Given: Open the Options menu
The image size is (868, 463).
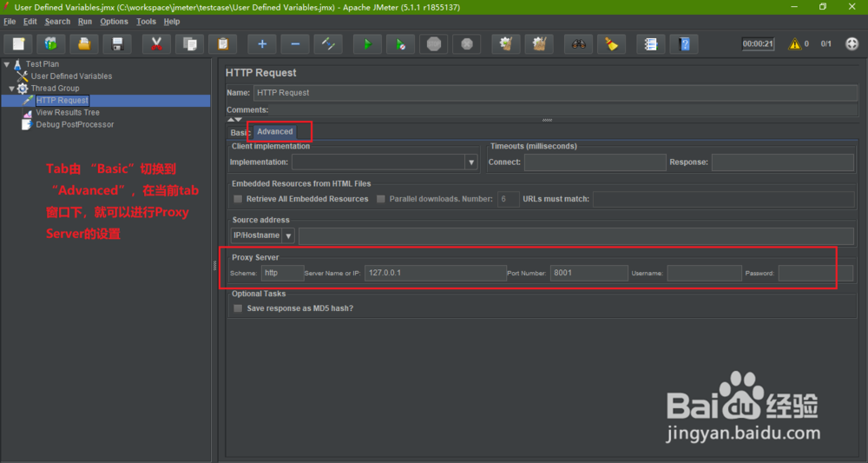Looking at the screenshot, I should [114, 22].
